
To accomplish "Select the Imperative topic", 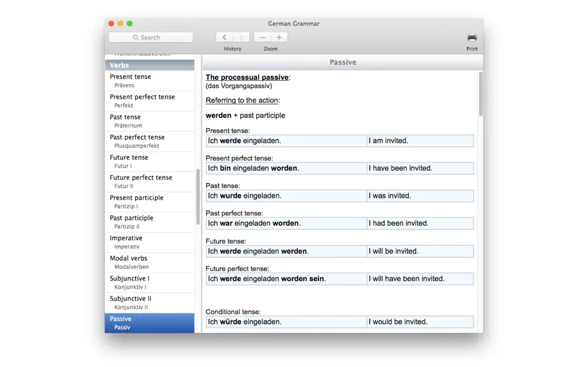I will point(150,242).
